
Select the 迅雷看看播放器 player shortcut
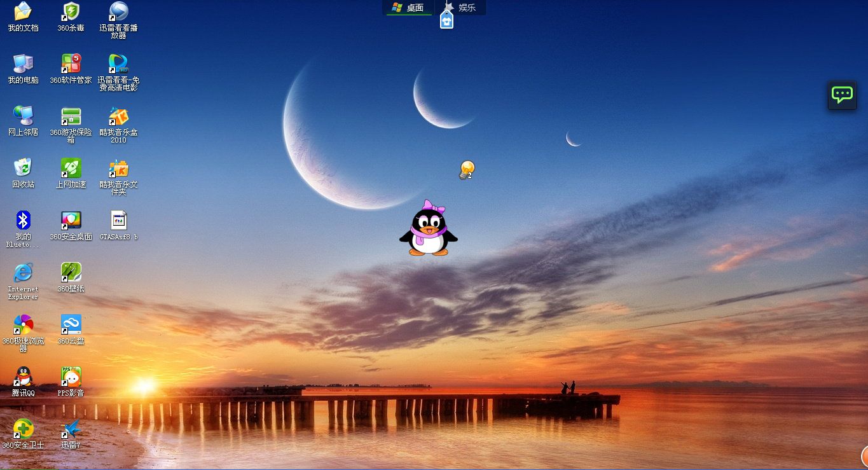click(x=118, y=11)
